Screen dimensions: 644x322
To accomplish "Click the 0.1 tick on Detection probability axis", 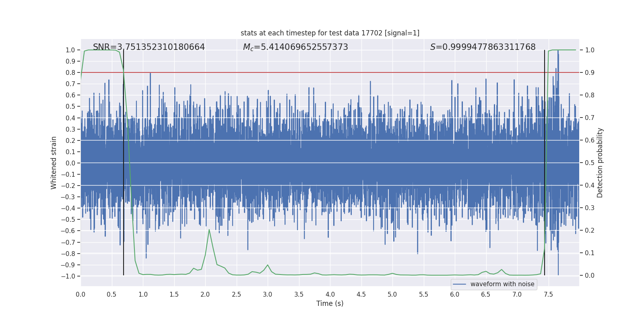I will [589, 253].
